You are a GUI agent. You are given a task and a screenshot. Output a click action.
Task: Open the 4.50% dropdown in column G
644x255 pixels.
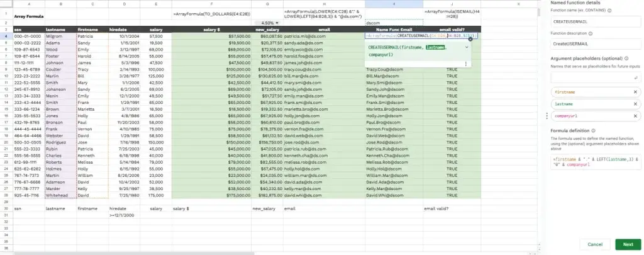pos(277,23)
